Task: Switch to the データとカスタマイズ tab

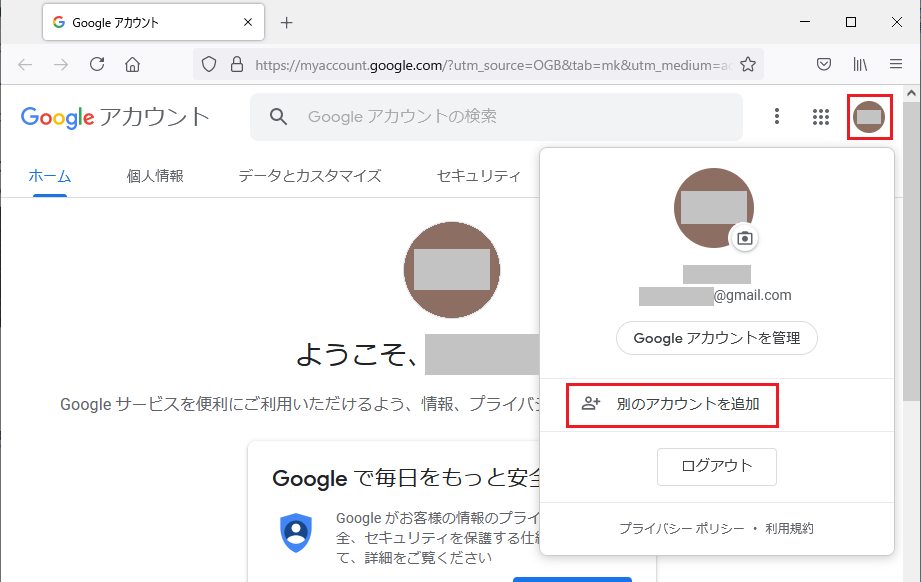Action: coord(310,176)
